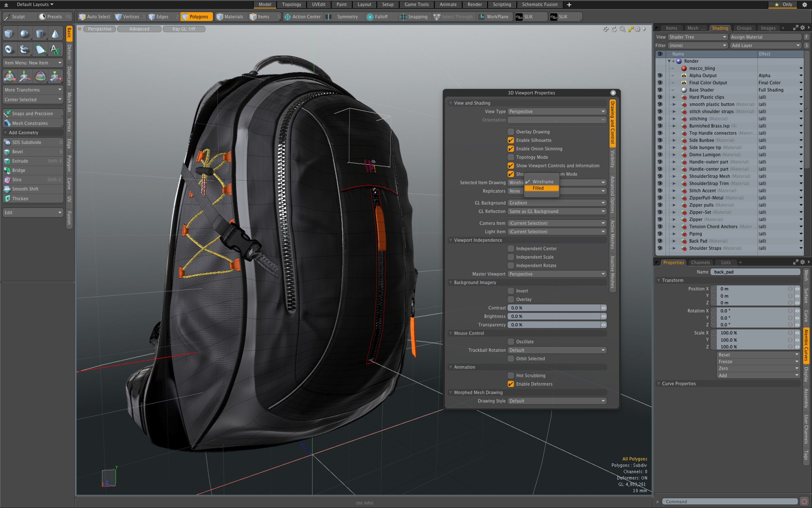This screenshot has width=812, height=508.
Task: Expand the Hard Plastic clips tree item
Action: pos(674,97)
